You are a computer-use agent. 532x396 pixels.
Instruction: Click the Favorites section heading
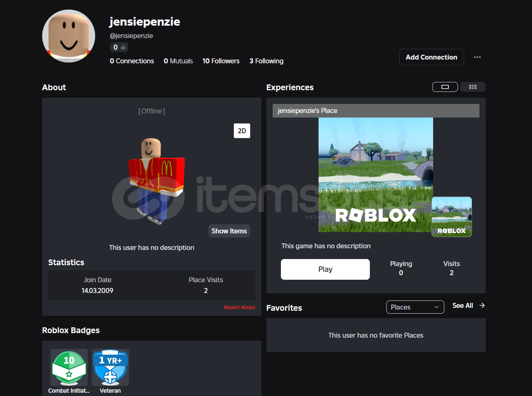coord(284,308)
